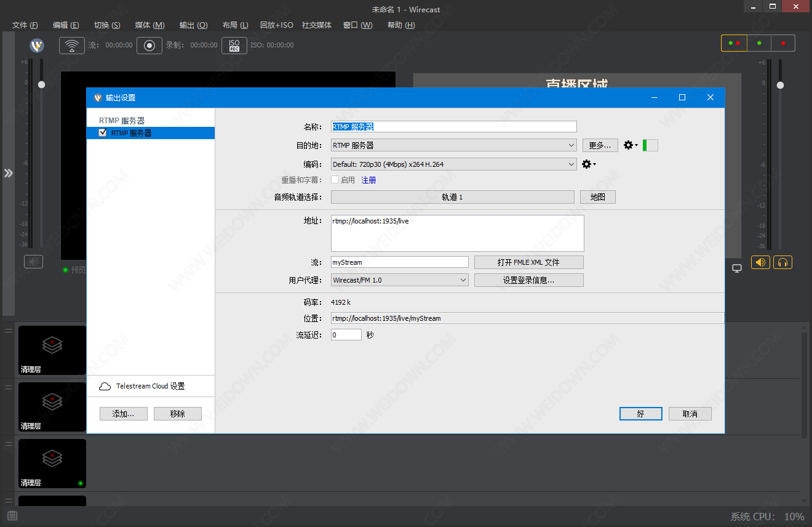The height and width of the screenshot is (527, 812).
Task: Click the 注册 link
Action: 368,180
